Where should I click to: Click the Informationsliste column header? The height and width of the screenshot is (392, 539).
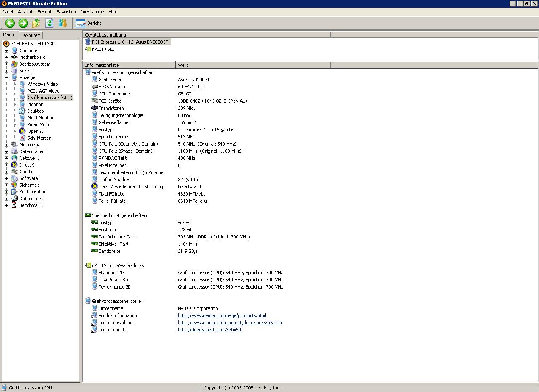coord(129,65)
